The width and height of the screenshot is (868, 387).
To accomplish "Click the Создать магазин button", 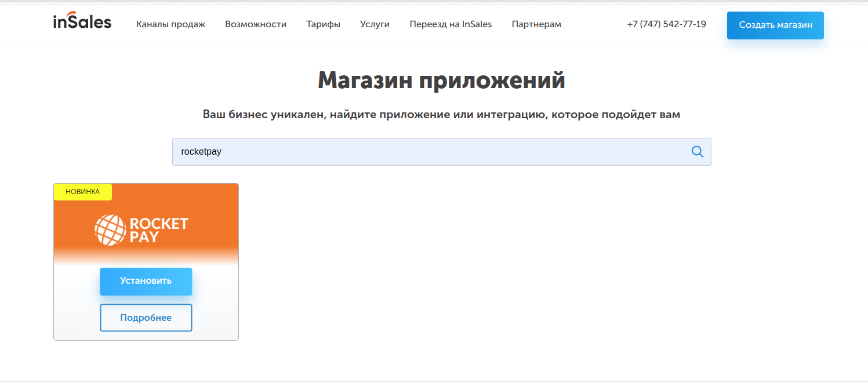I will pyautogui.click(x=775, y=25).
